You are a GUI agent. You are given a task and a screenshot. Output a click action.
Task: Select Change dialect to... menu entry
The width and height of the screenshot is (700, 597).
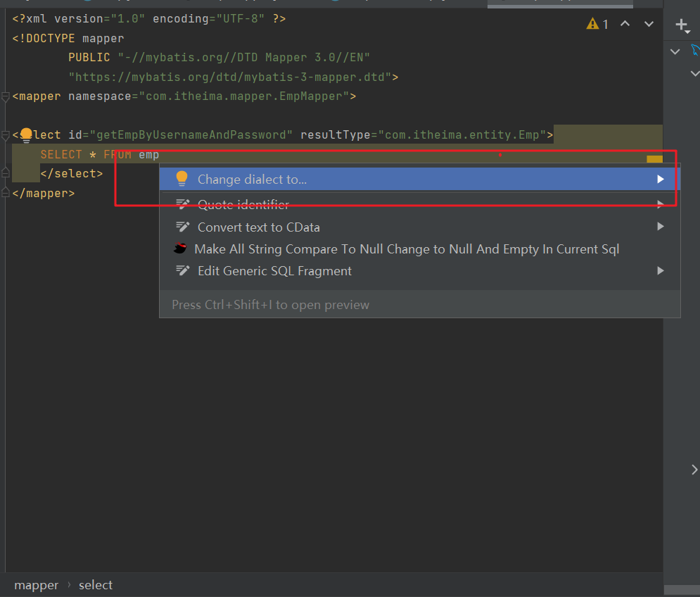pos(252,180)
